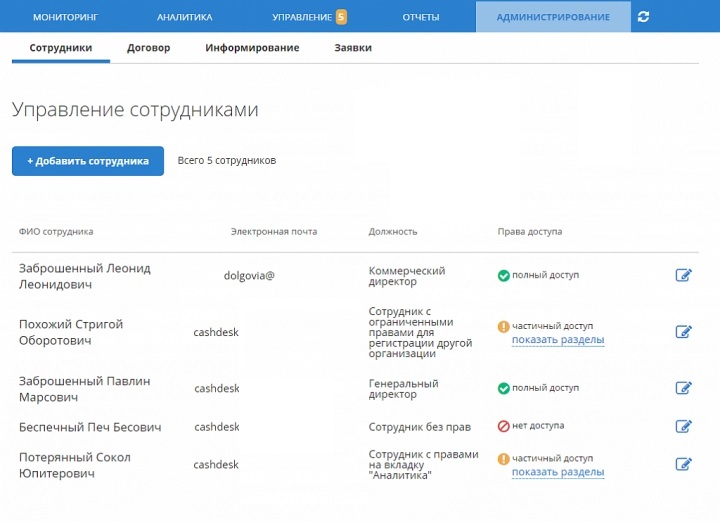Viewport: 720px width, 523px height.
Task: Click частичный доступ label for Стригой Оборотович
Action: click(x=552, y=326)
